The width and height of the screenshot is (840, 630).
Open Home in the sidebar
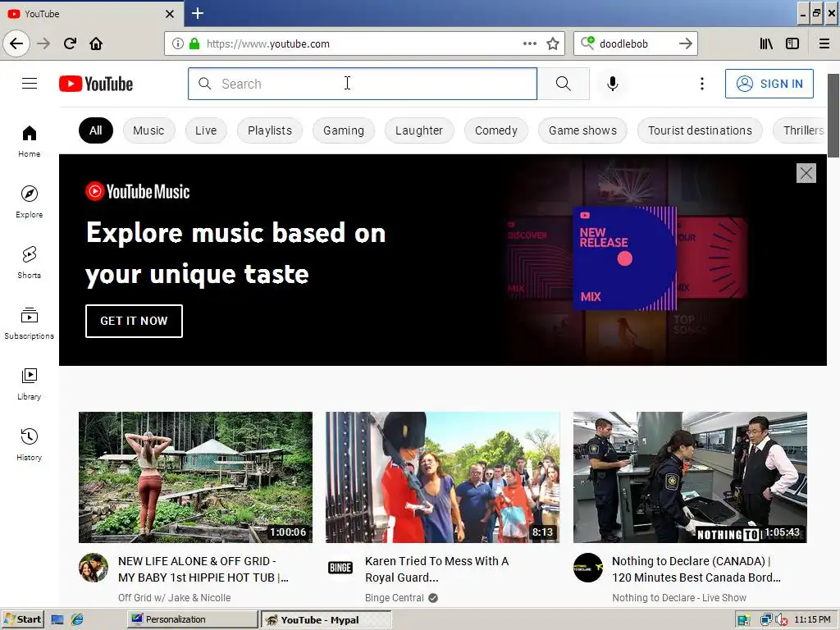29,141
